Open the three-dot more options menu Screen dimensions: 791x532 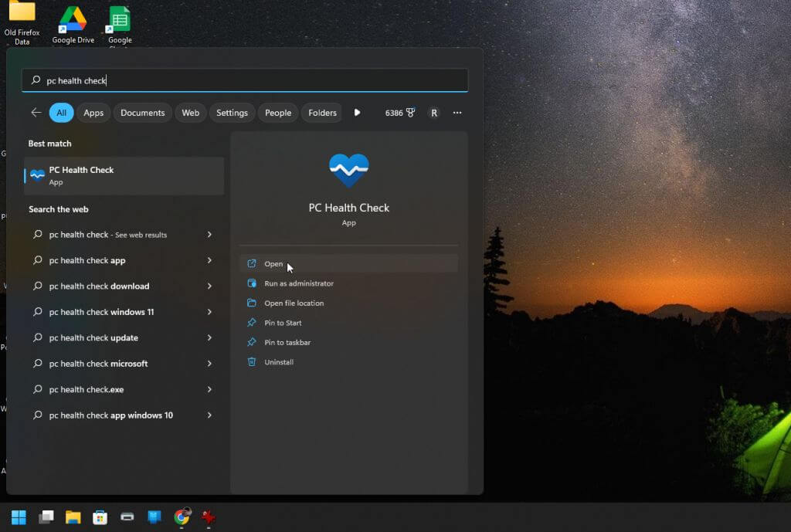click(x=457, y=113)
